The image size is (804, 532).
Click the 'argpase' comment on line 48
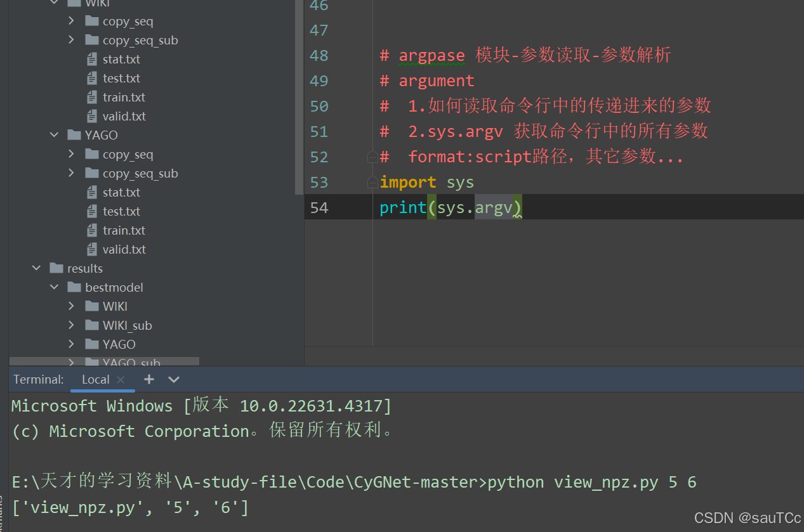(432, 56)
